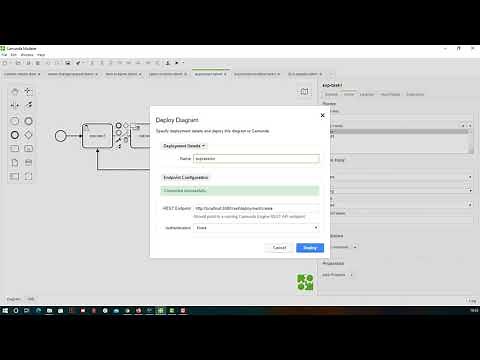This screenshot has width=480, height=360.
Task: Create a group from palette
Action: click(x=28, y=176)
